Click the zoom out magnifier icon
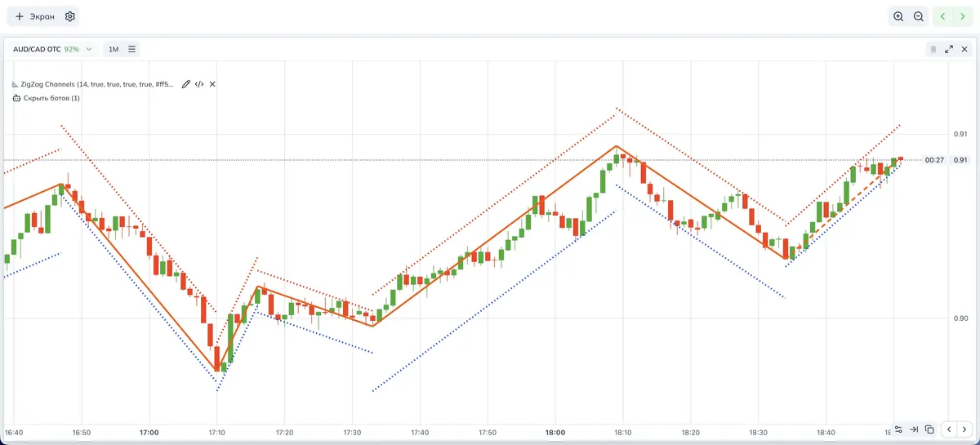980x445 pixels. coord(919,16)
